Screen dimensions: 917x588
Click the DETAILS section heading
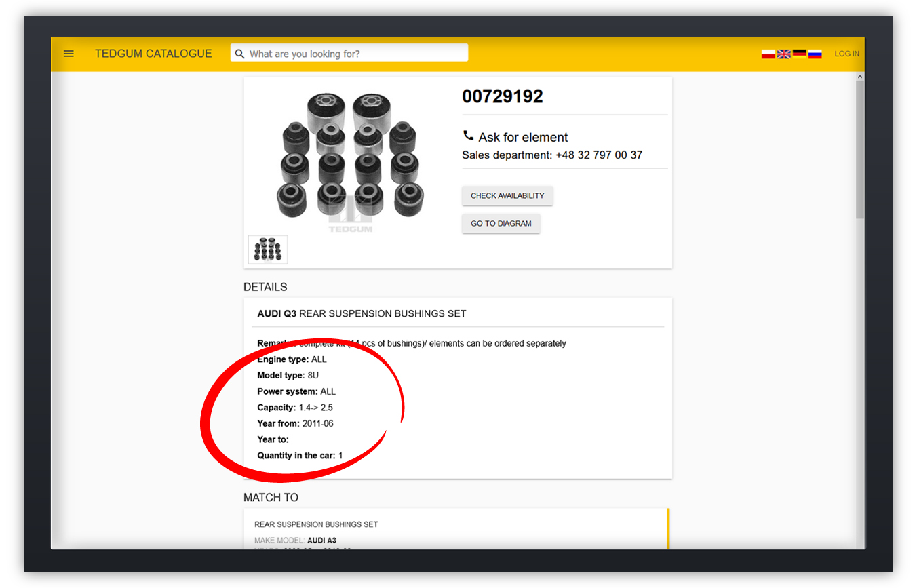265,287
